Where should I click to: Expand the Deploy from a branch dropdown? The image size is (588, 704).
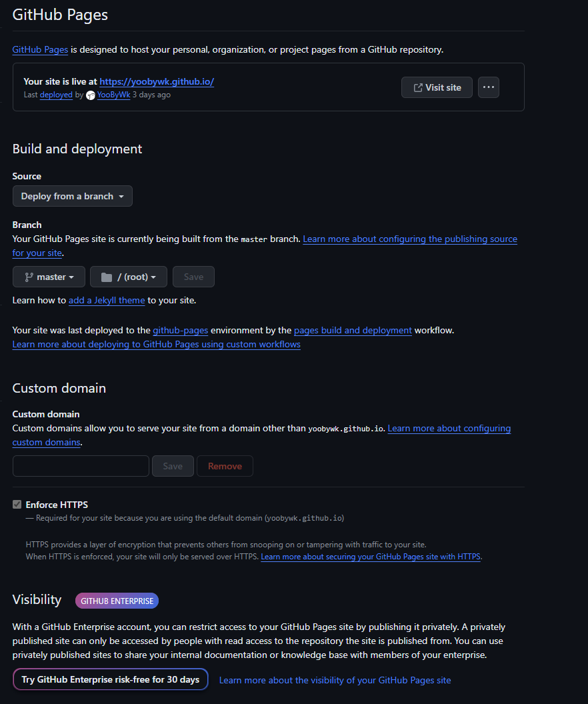(72, 196)
